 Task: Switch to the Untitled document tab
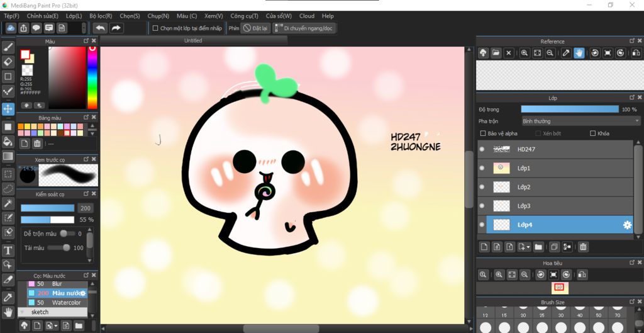pos(194,41)
